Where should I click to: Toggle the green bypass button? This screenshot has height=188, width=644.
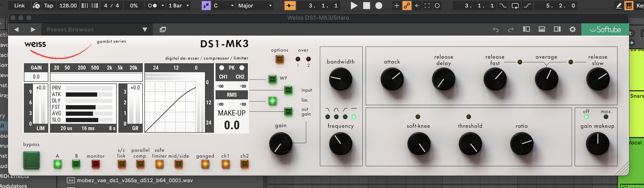click(31, 160)
